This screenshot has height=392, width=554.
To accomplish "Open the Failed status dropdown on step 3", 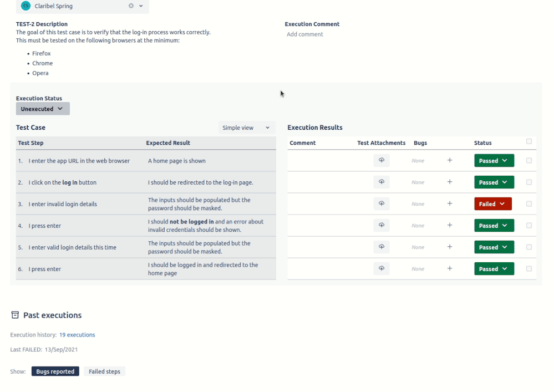I will [492, 203].
